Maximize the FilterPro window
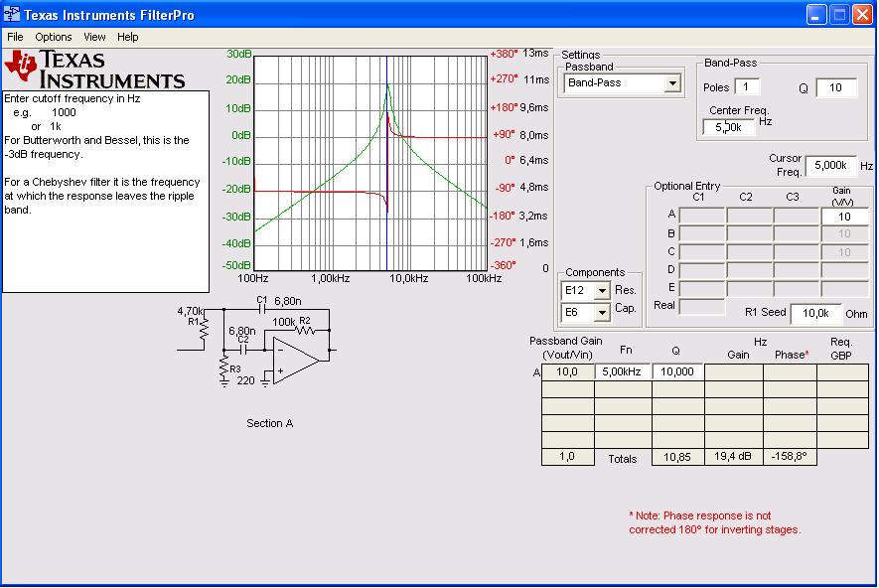The width and height of the screenshot is (879, 588). click(839, 15)
